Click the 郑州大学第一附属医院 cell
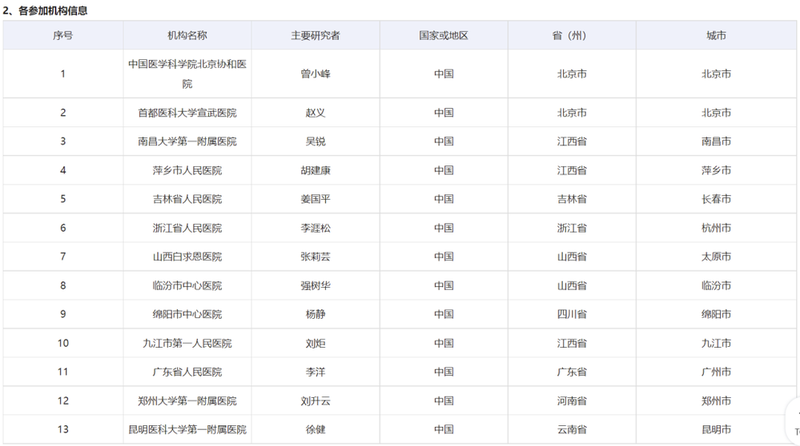The width and height of the screenshot is (800, 446). [188, 401]
